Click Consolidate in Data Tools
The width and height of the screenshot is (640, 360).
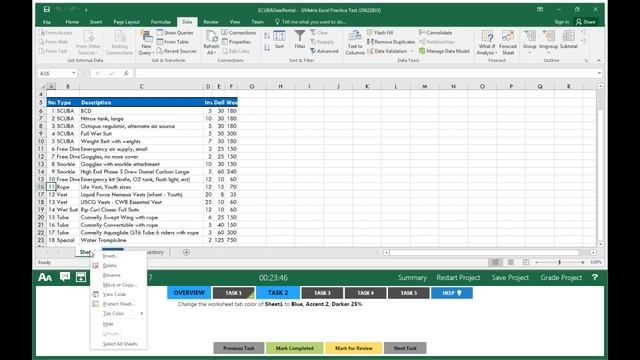tap(436, 33)
